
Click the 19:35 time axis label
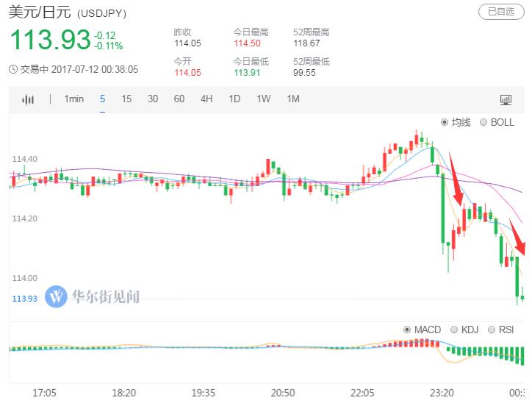[204, 393]
